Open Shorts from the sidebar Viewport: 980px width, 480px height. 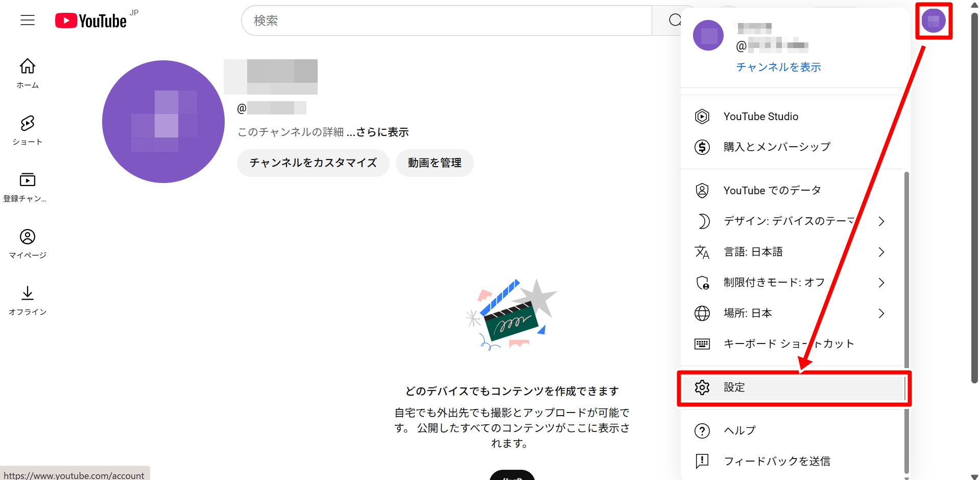(28, 130)
